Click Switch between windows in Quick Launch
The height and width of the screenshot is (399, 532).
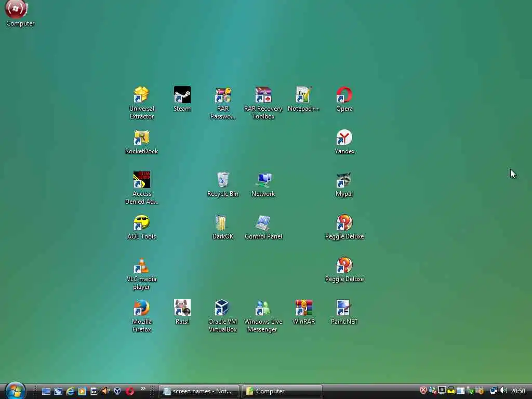click(58, 391)
